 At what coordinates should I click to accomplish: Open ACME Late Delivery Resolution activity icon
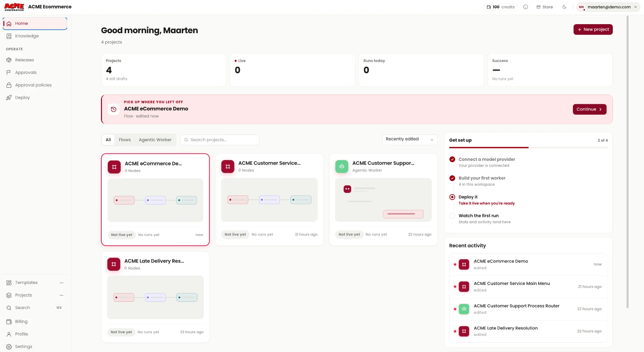[464, 332]
